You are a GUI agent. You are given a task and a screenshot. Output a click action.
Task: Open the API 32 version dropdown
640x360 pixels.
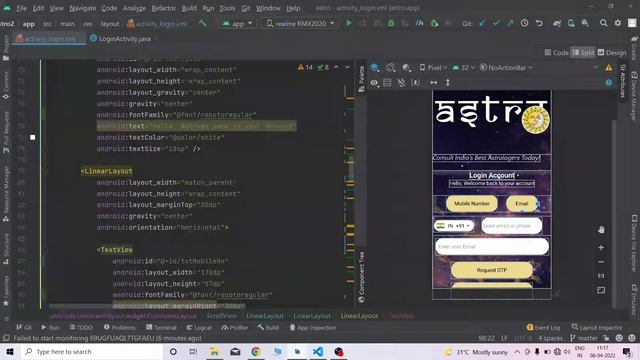[x=464, y=68]
